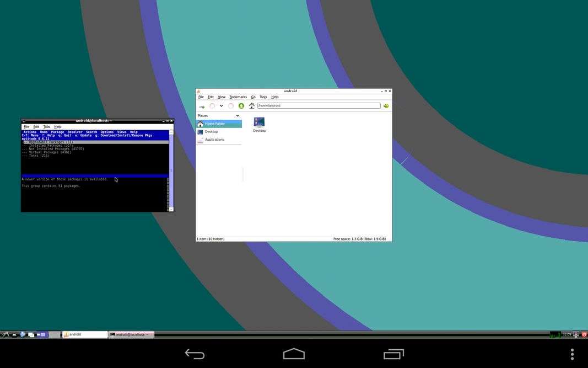The width and height of the screenshot is (588, 368).
Task: Open the terminal Tabs menu
Action: (x=46, y=127)
